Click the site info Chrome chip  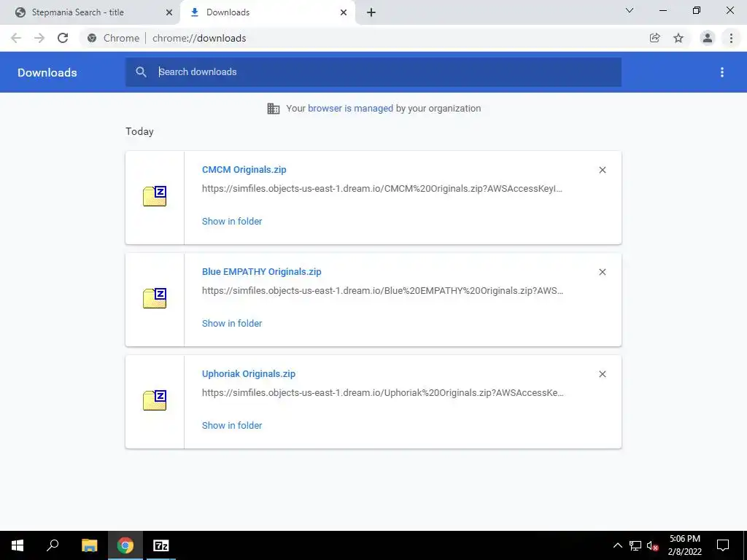click(x=113, y=38)
